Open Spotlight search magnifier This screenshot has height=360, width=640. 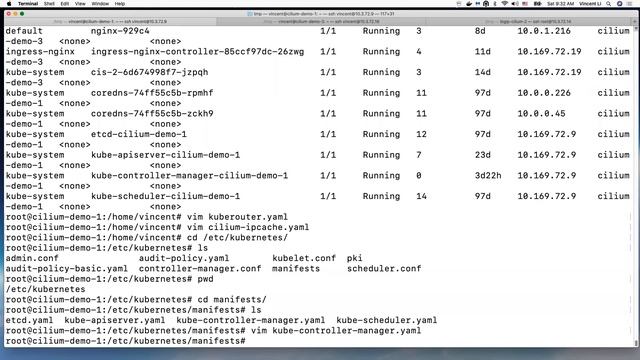(609, 4)
